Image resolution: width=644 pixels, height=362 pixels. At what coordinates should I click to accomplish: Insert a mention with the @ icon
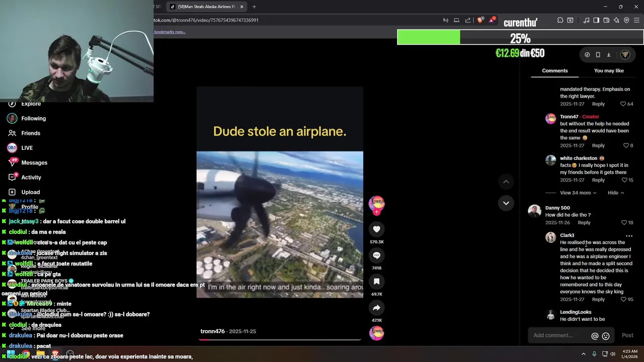point(595,336)
